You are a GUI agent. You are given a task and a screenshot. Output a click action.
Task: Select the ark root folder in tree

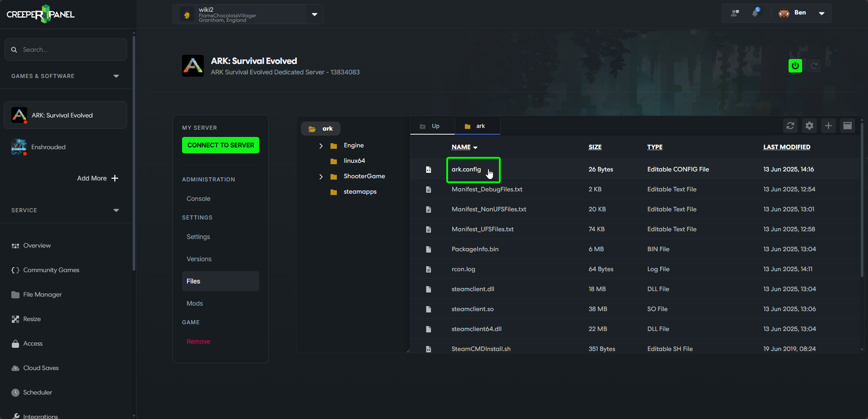coord(321,129)
